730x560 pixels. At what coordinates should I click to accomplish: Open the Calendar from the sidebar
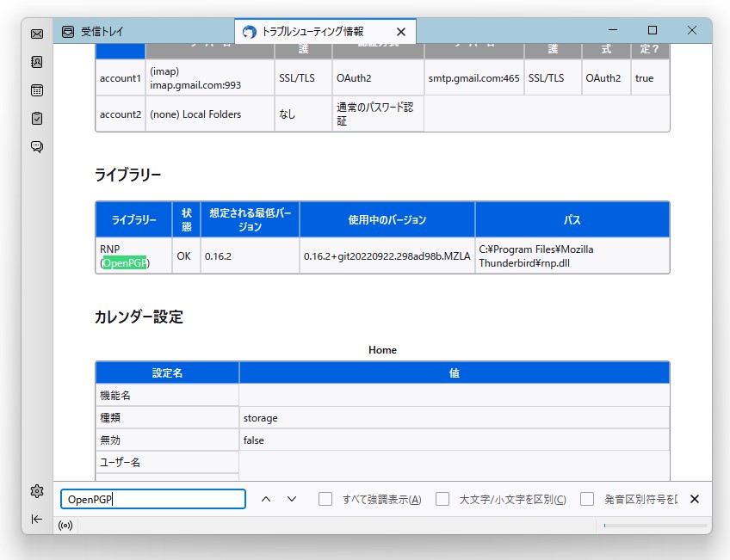36,90
